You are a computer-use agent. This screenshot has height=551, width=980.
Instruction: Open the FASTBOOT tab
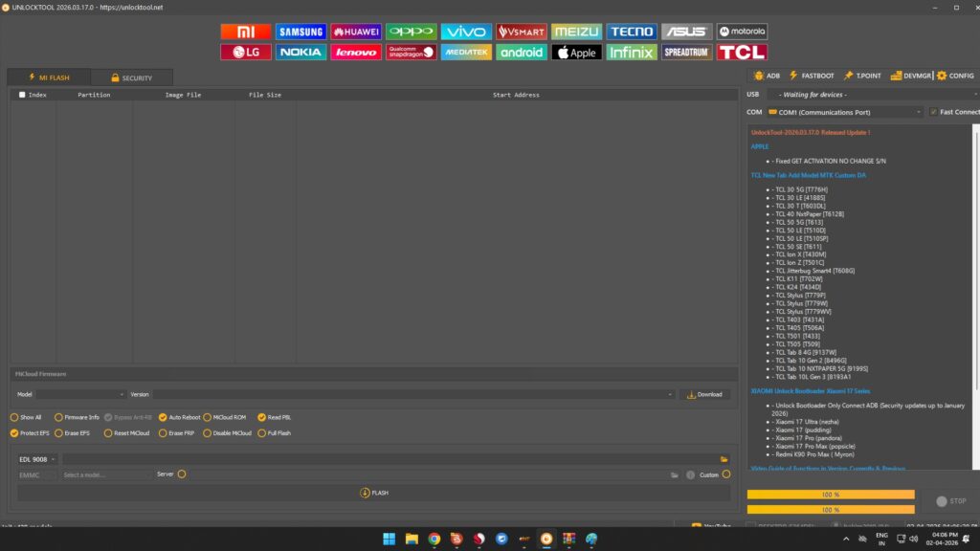point(812,76)
